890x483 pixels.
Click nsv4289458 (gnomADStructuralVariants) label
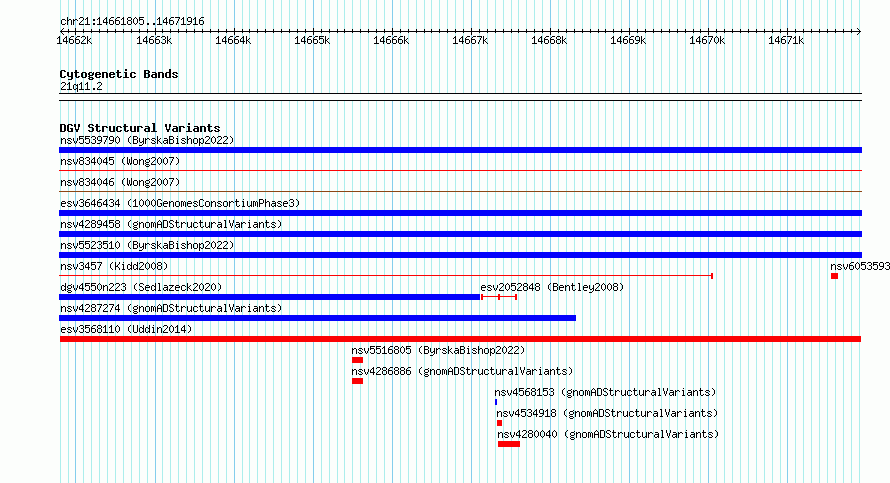(x=171, y=224)
